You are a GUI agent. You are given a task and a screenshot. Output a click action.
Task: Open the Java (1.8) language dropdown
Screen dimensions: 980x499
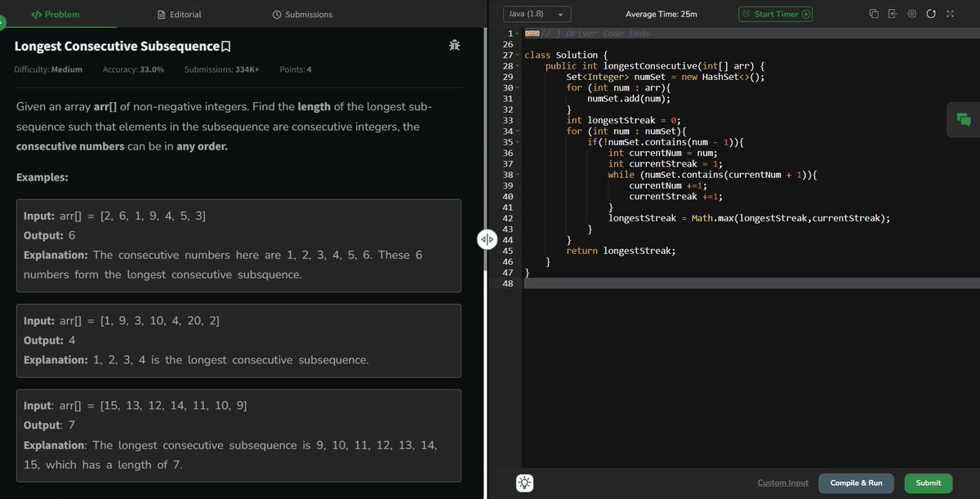pos(537,14)
